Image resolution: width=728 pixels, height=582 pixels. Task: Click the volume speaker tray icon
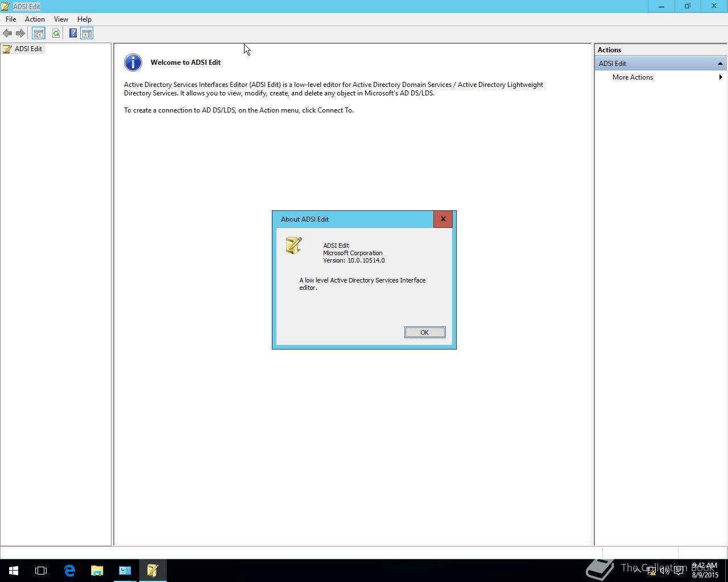[664, 571]
